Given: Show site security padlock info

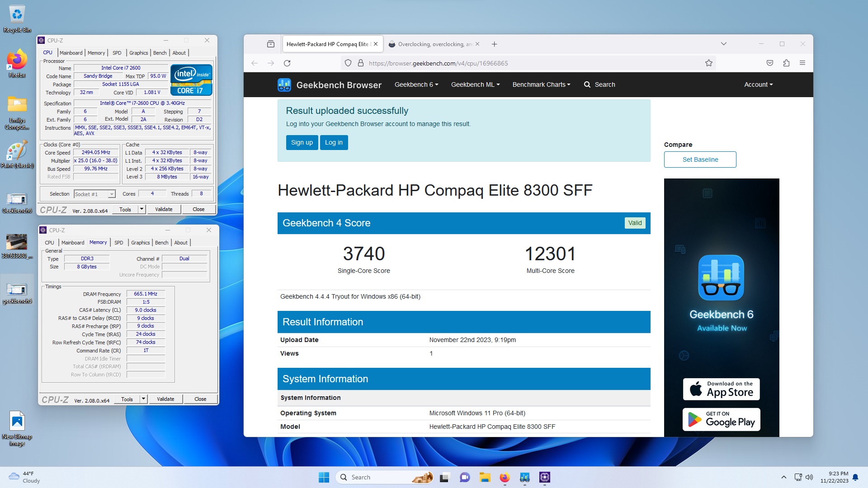Looking at the screenshot, I should click(x=361, y=63).
